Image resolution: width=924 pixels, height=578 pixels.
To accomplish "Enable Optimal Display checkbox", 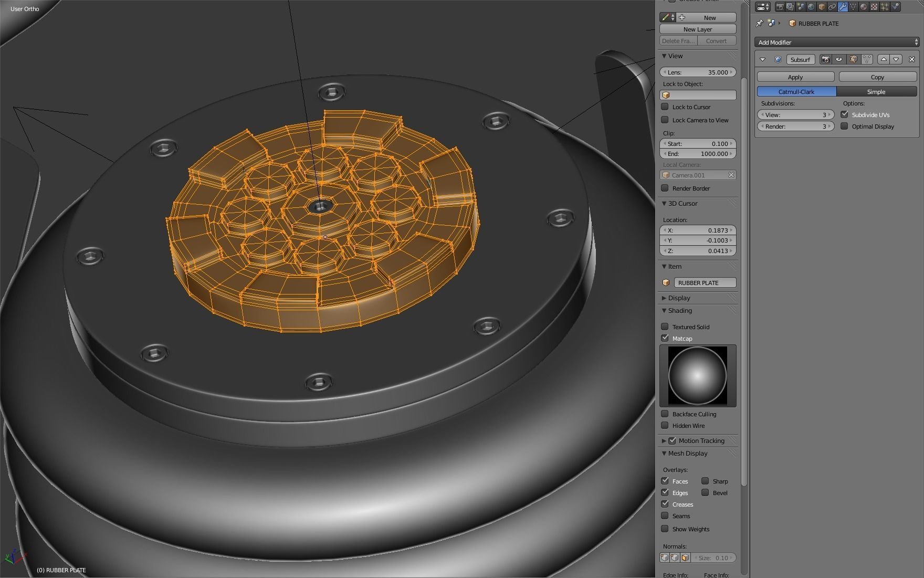I will click(844, 126).
